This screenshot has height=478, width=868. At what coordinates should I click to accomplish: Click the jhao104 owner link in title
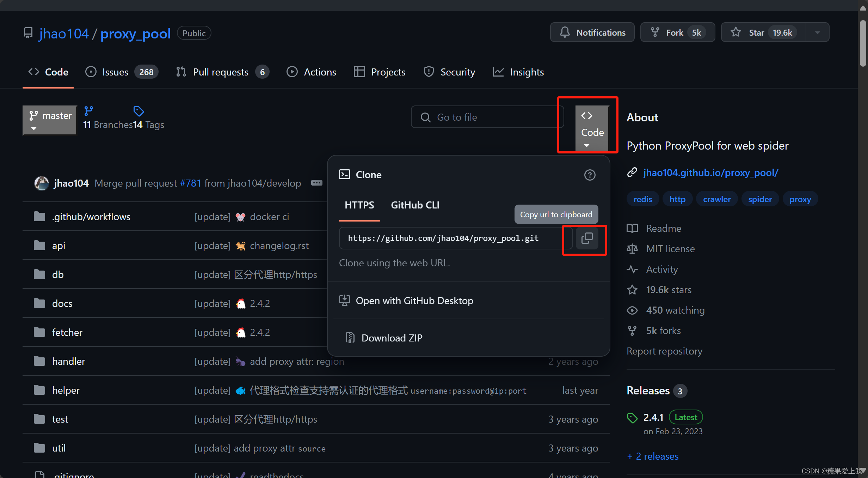pos(64,34)
